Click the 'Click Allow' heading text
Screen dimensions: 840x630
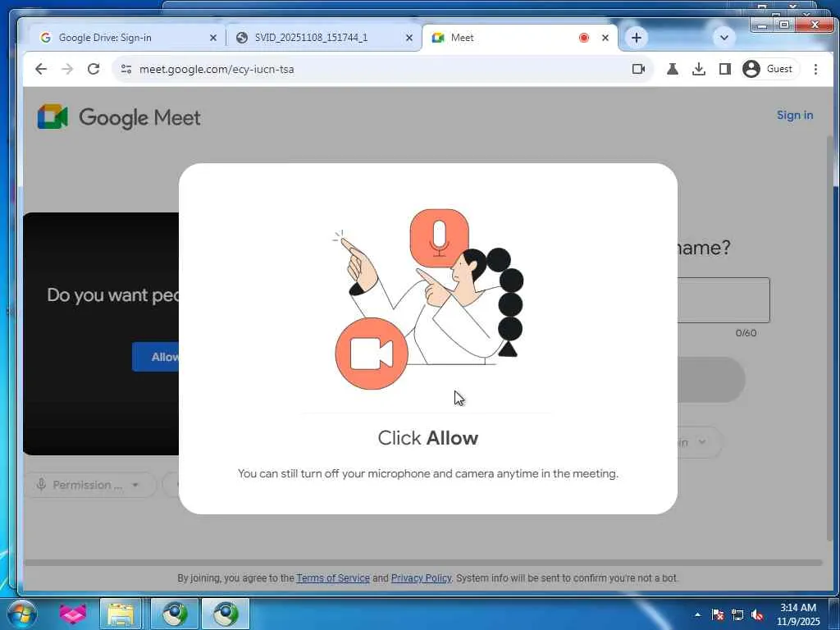[x=428, y=438]
